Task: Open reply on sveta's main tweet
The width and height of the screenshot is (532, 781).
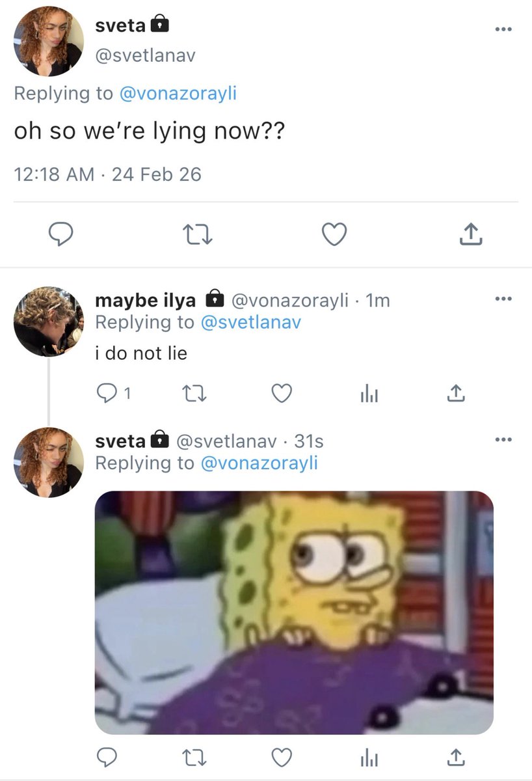Action: 62,234
